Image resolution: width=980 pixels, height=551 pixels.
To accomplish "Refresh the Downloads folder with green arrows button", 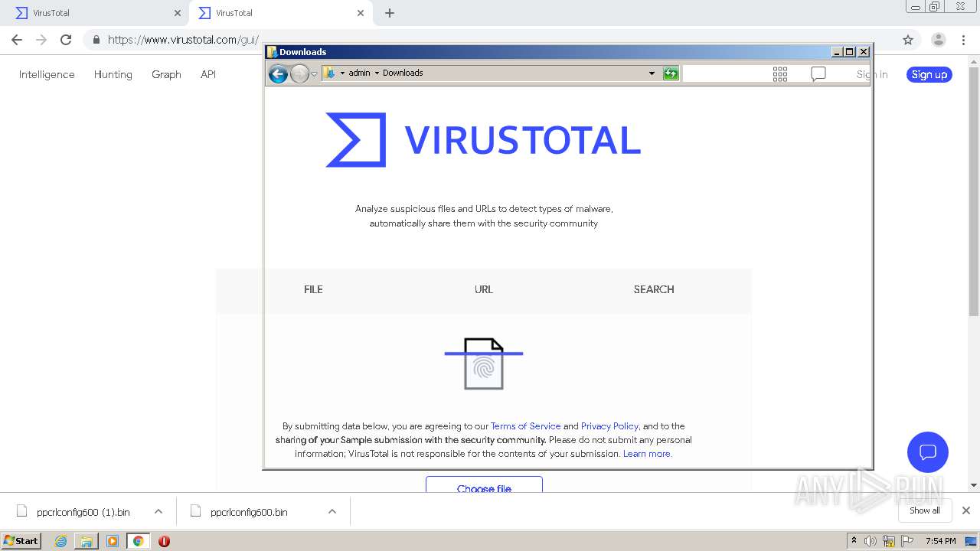I will coord(671,73).
